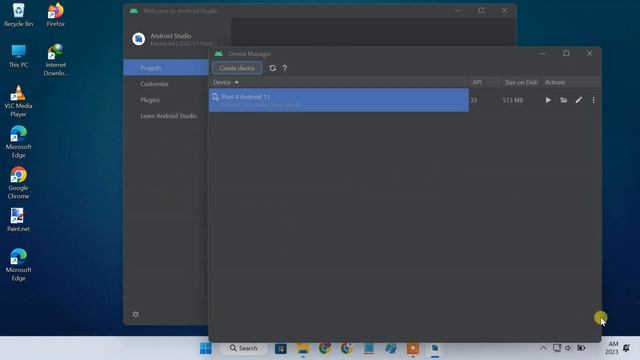The image size is (640, 360).
Task: Switch to Android Studio taskbar icon
Action: point(435,349)
